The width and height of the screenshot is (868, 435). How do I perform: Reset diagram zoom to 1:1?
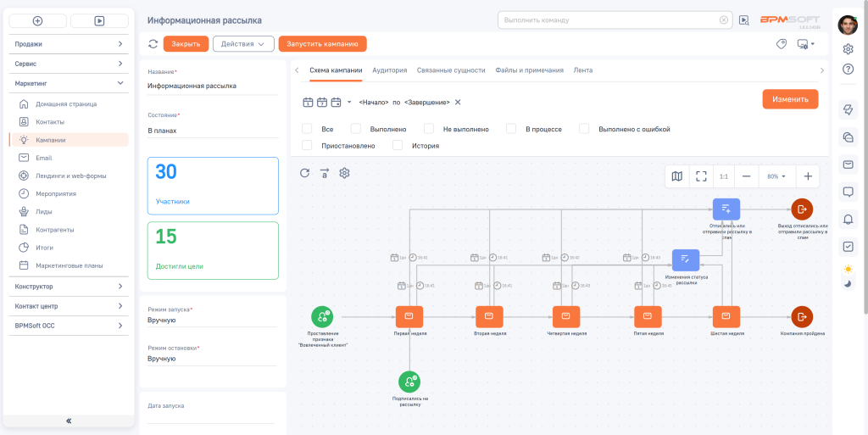pos(724,176)
